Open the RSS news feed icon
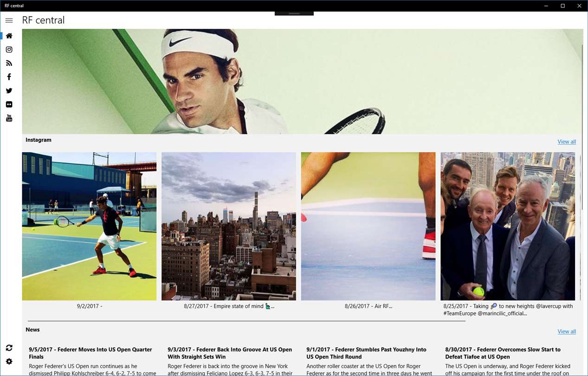The height and width of the screenshot is (376, 588). click(9, 63)
